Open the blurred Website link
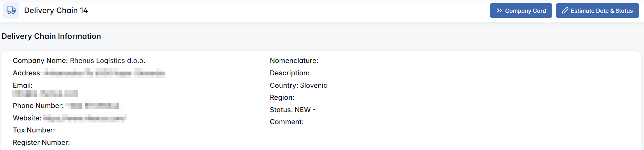Screen dimensions: 644x150 point(84,118)
